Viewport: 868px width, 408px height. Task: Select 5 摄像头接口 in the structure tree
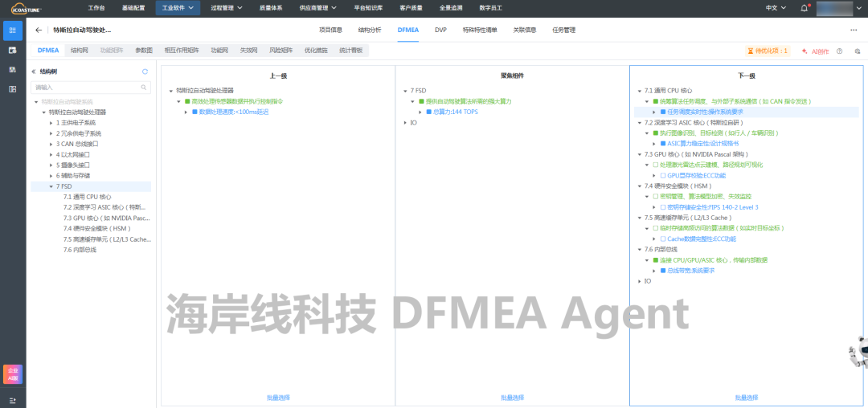(x=72, y=165)
